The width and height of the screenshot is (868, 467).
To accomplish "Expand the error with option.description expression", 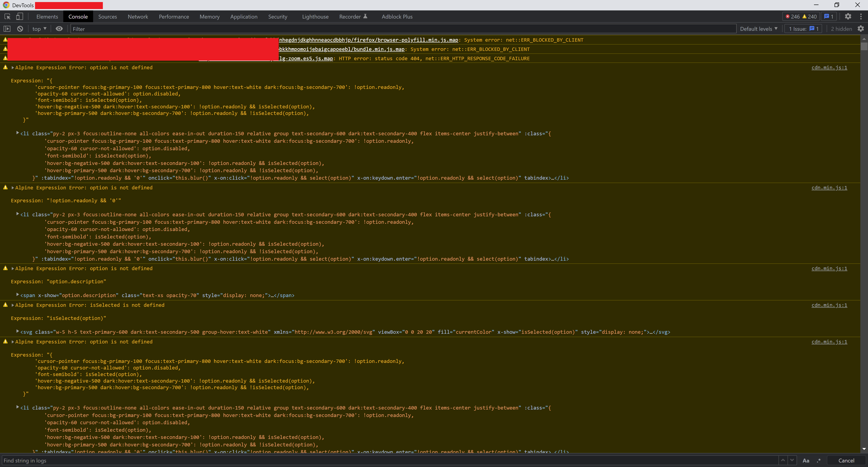I will coord(13,269).
